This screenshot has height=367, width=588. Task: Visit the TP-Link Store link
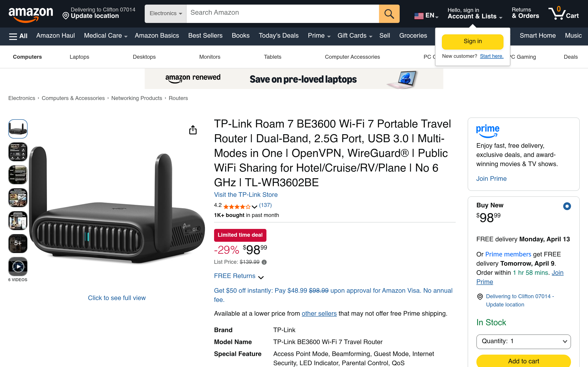[x=246, y=195]
